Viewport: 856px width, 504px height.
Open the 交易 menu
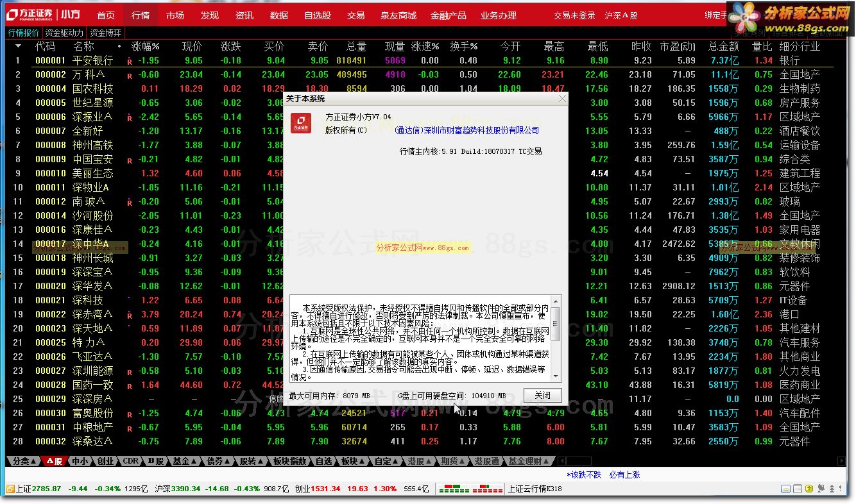click(x=355, y=15)
